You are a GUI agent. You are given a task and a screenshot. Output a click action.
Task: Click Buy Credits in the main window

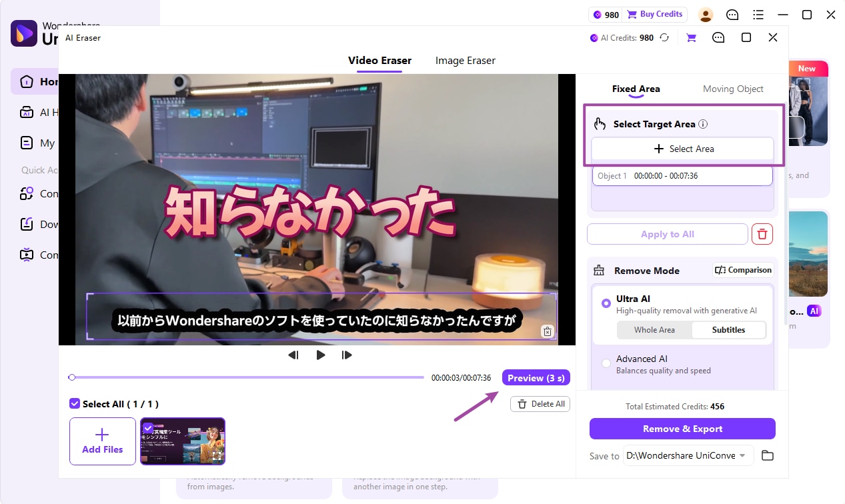655,15
